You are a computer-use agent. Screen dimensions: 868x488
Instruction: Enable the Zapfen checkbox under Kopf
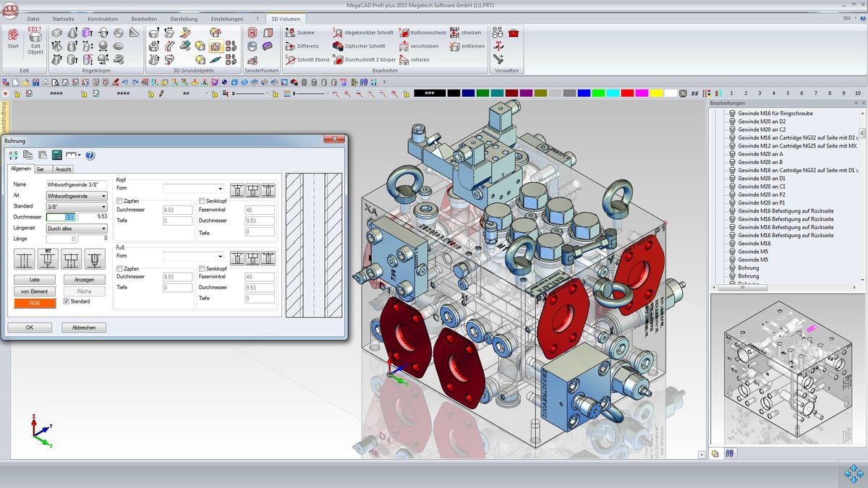[x=120, y=201]
